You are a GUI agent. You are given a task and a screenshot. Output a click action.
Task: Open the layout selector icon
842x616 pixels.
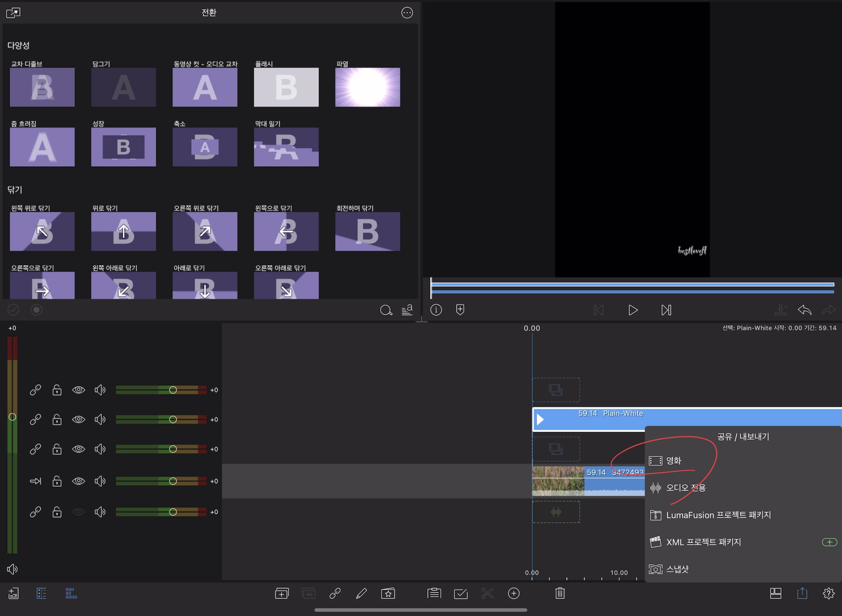tap(776, 593)
